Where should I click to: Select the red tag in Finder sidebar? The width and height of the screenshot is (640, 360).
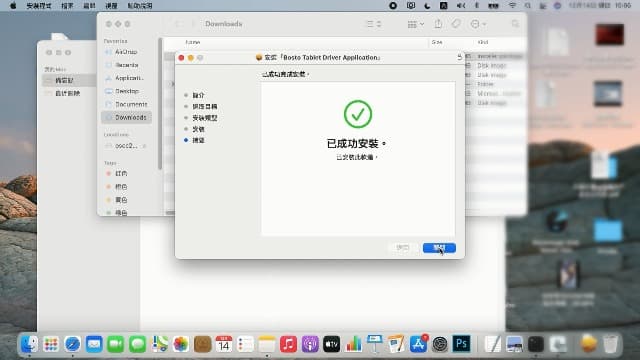click(121, 173)
